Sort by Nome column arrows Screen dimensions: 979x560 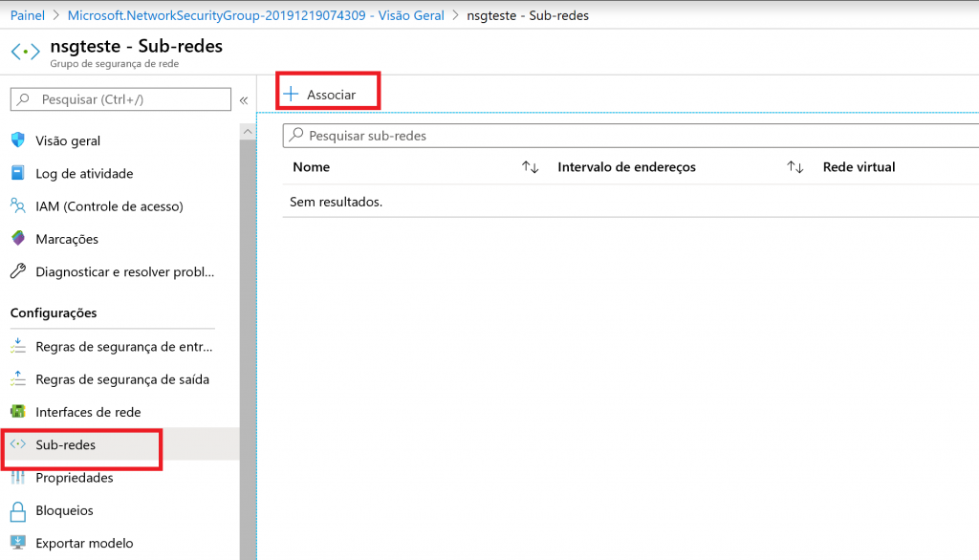[530, 167]
